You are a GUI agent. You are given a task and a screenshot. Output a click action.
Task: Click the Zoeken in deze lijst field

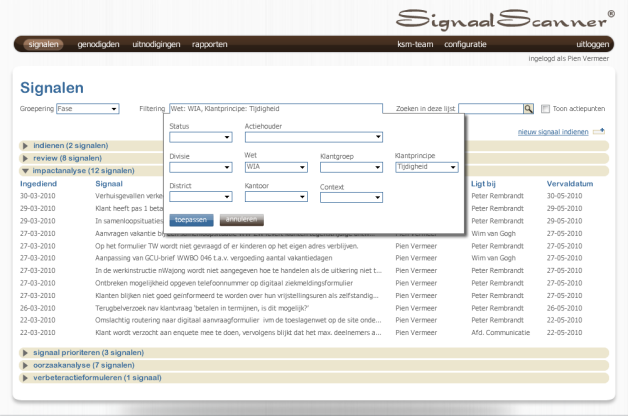click(x=491, y=109)
